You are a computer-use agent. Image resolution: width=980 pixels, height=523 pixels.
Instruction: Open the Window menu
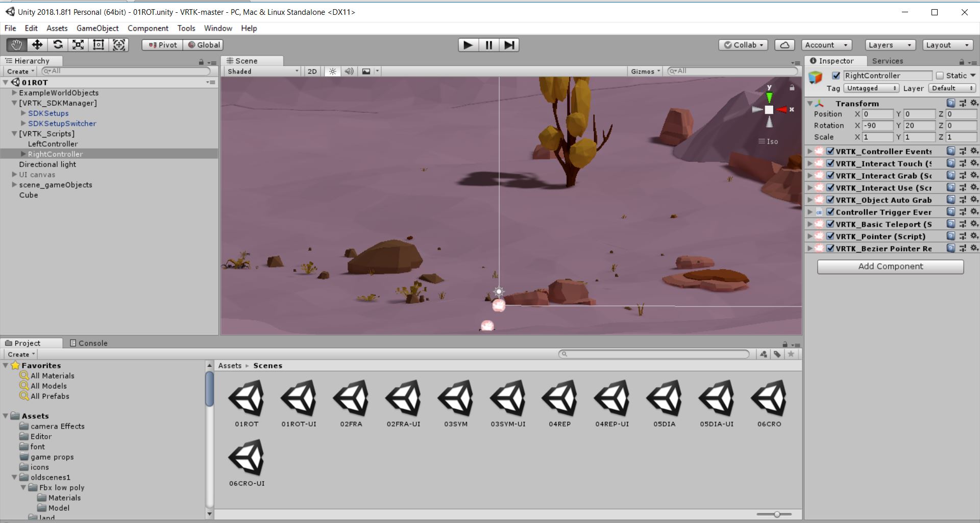coord(218,29)
